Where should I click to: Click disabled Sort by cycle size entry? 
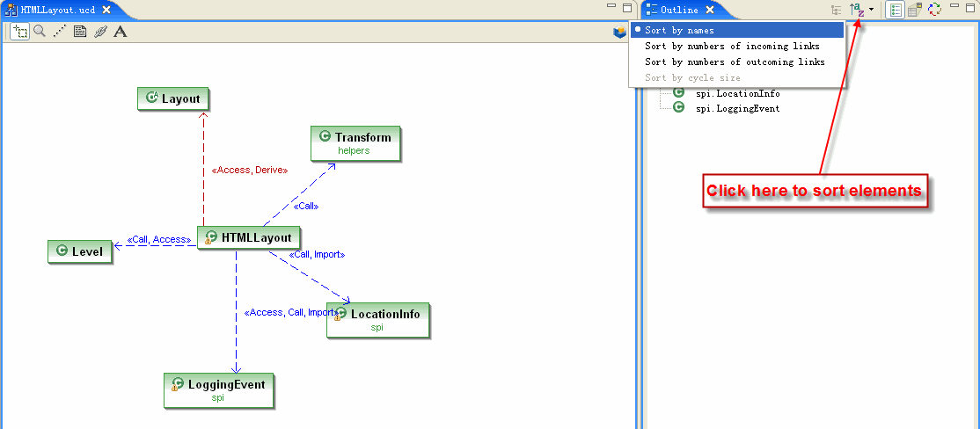point(737,78)
